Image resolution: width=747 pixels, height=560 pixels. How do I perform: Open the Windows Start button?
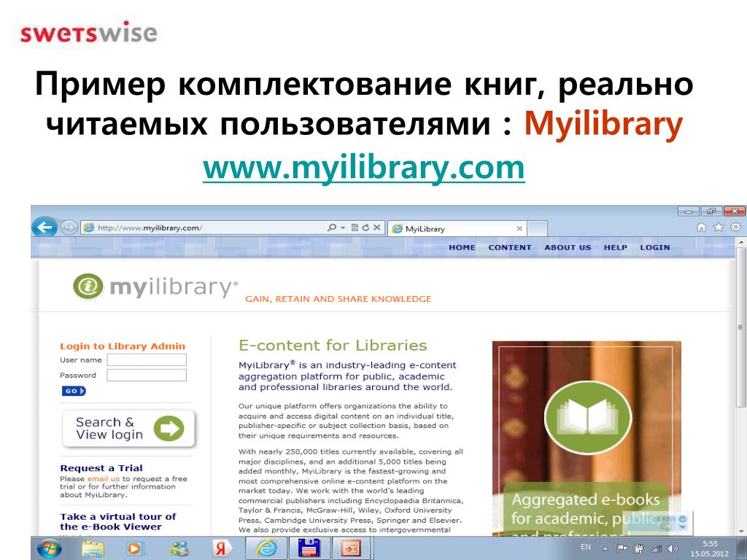pyautogui.click(x=50, y=548)
